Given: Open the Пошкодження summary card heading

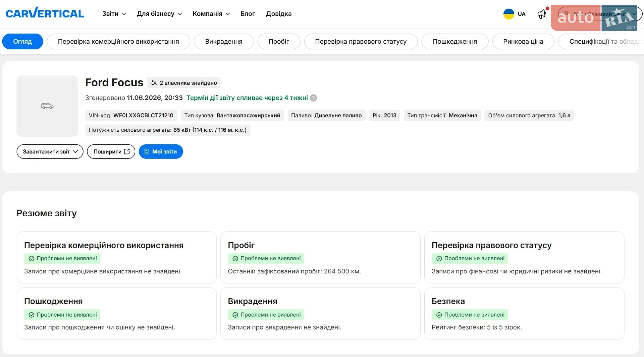Looking at the screenshot, I should click(53, 301).
